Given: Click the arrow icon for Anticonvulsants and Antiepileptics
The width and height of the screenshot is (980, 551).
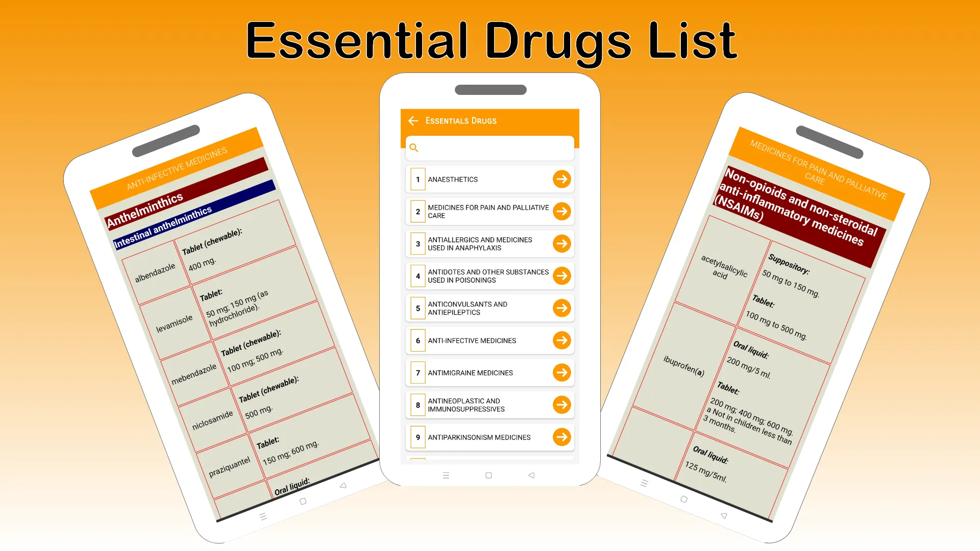Looking at the screenshot, I should [561, 308].
